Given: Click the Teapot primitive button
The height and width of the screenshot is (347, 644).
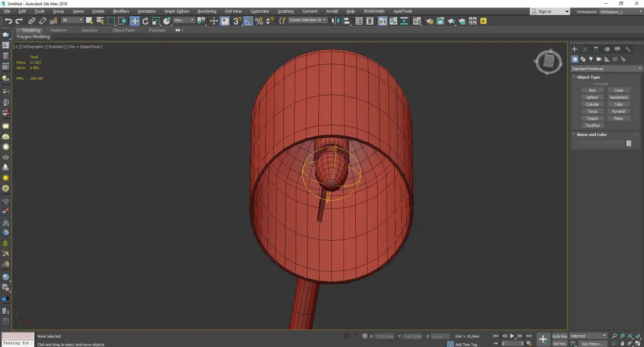Looking at the screenshot, I should click(592, 119).
